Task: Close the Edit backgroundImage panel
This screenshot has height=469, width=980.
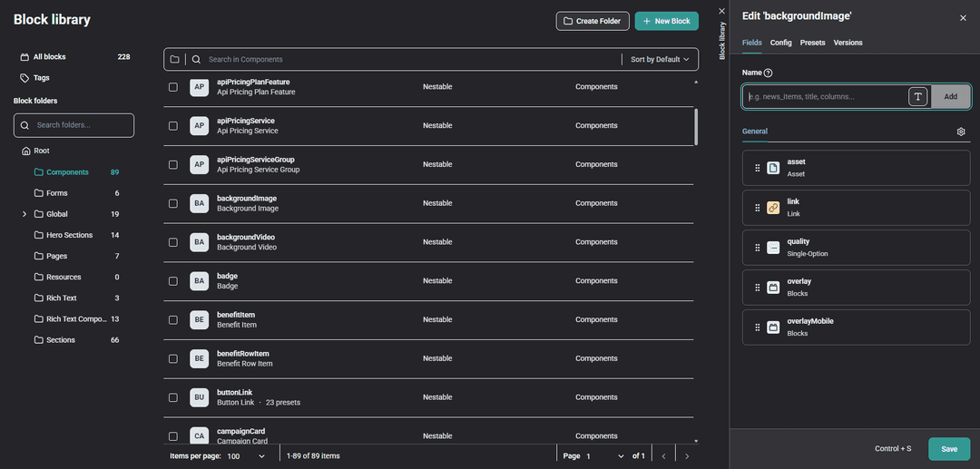Action: [963, 18]
